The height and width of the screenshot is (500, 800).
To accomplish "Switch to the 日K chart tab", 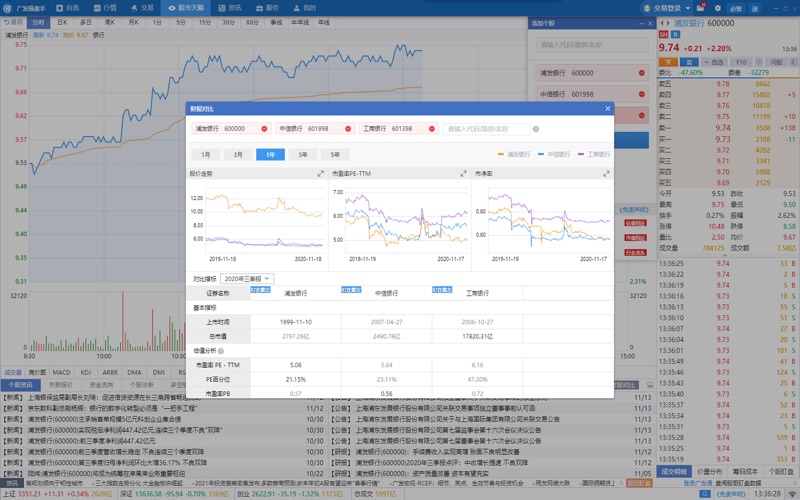I will click(63, 21).
